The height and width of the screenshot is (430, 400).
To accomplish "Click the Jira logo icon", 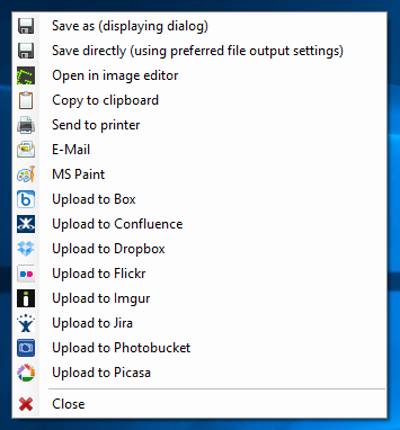I will (26, 323).
